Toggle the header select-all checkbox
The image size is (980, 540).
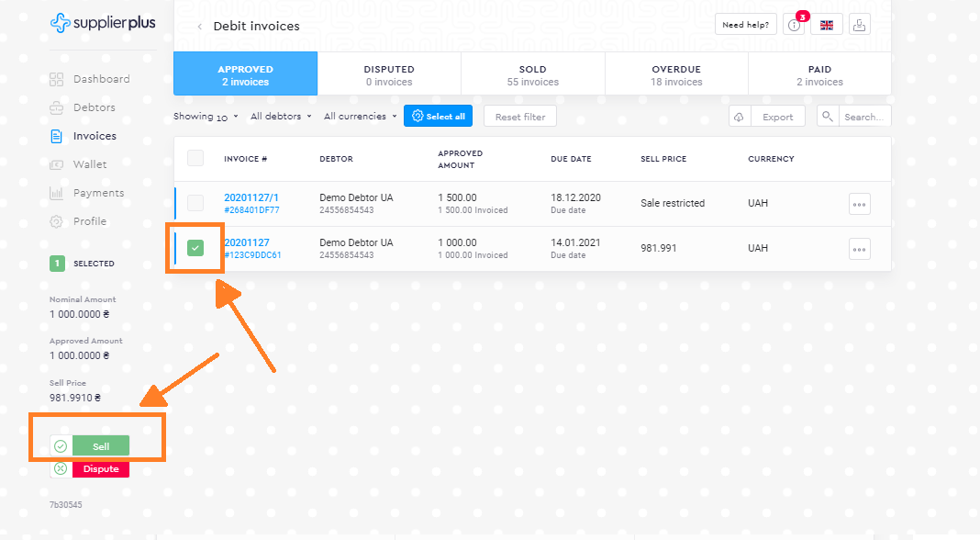coord(195,159)
